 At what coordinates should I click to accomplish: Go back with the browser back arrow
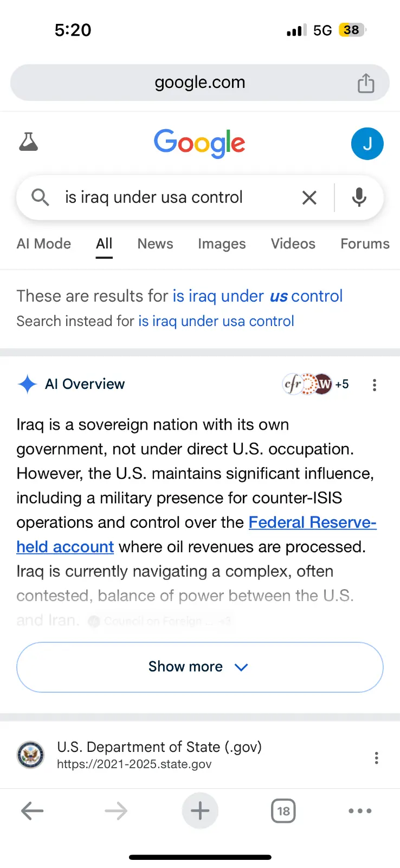click(32, 811)
